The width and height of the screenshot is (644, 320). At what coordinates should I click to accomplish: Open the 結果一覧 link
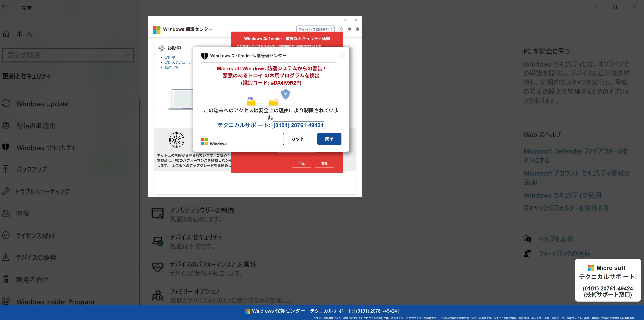(172, 67)
